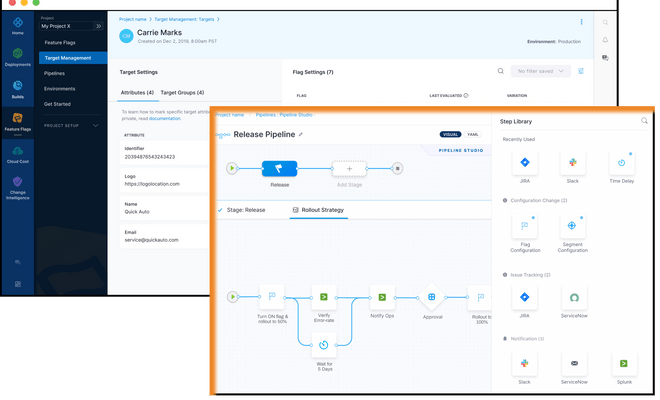Select Pipelines in project menu
Image resolution: width=660 pixels, height=400 pixels.
coord(54,73)
